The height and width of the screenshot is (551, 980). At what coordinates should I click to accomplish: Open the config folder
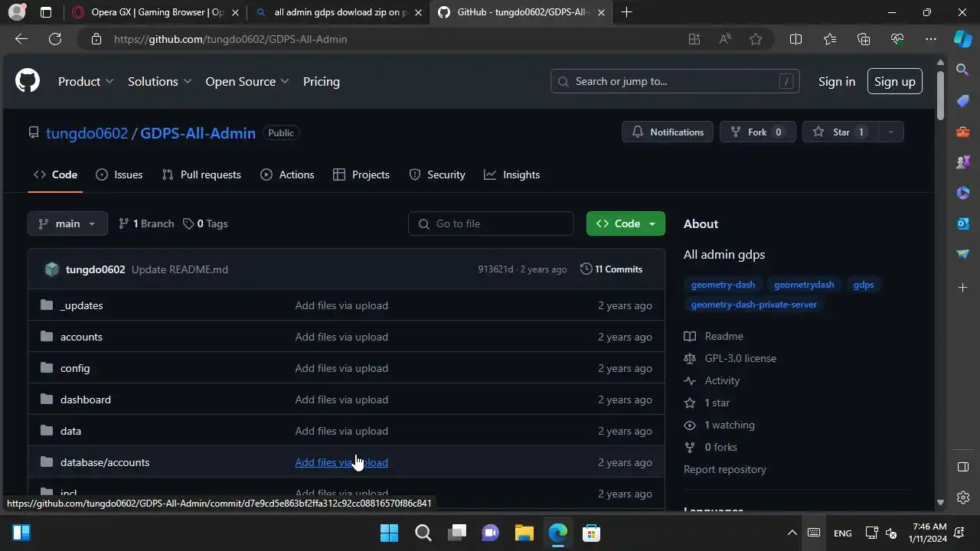coord(75,368)
